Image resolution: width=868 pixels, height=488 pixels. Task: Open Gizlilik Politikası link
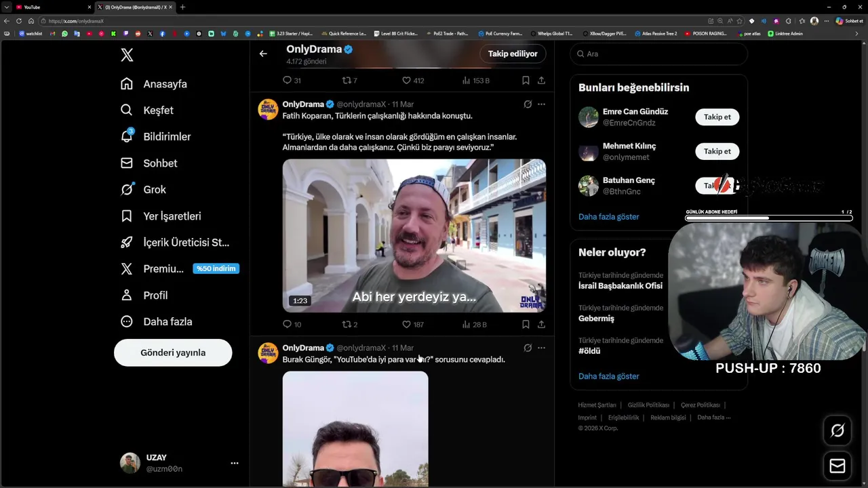pos(648,405)
